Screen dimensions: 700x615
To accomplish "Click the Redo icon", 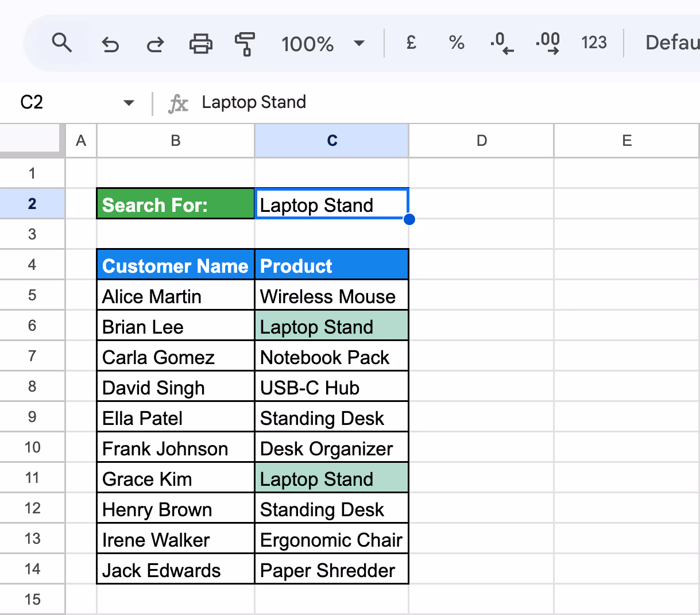I will coord(154,42).
